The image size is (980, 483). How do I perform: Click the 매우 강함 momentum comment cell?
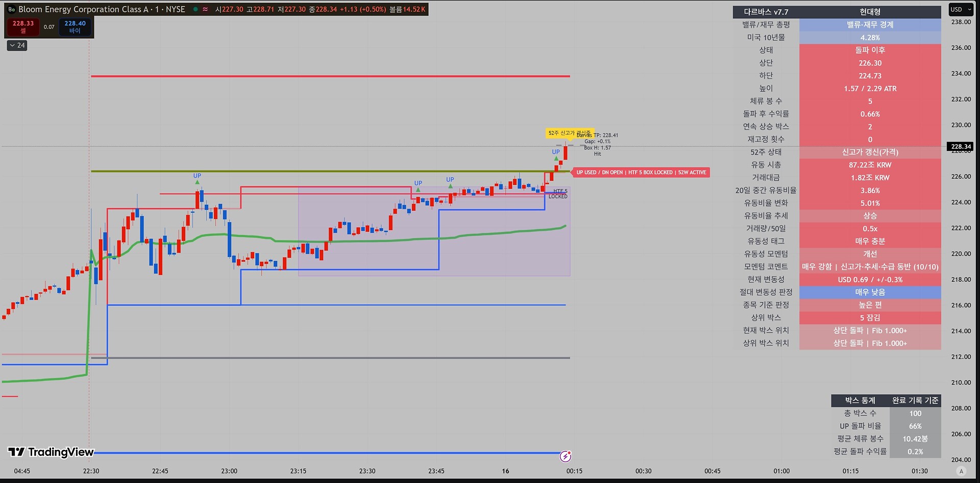coord(870,267)
